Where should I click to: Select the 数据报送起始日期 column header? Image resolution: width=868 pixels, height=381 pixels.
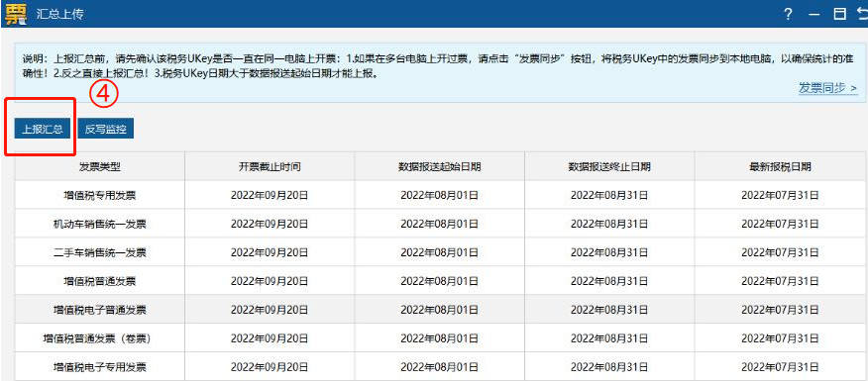pyautogui.click(x=440, y=166)
